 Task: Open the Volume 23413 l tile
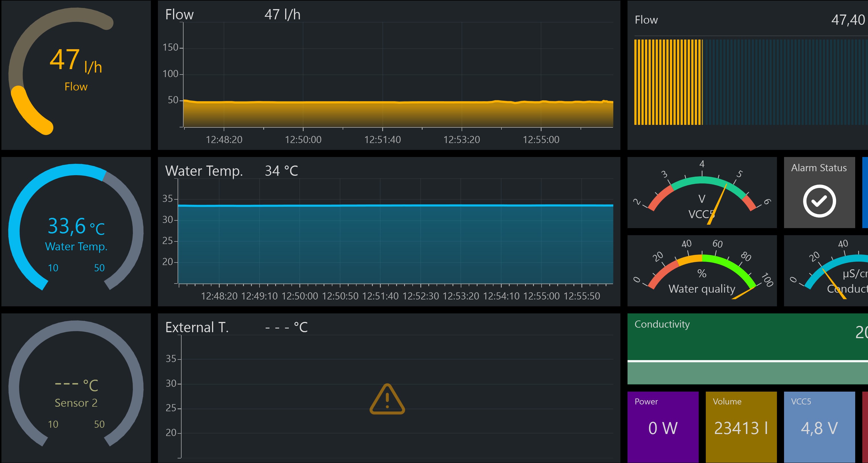(741, 427)
